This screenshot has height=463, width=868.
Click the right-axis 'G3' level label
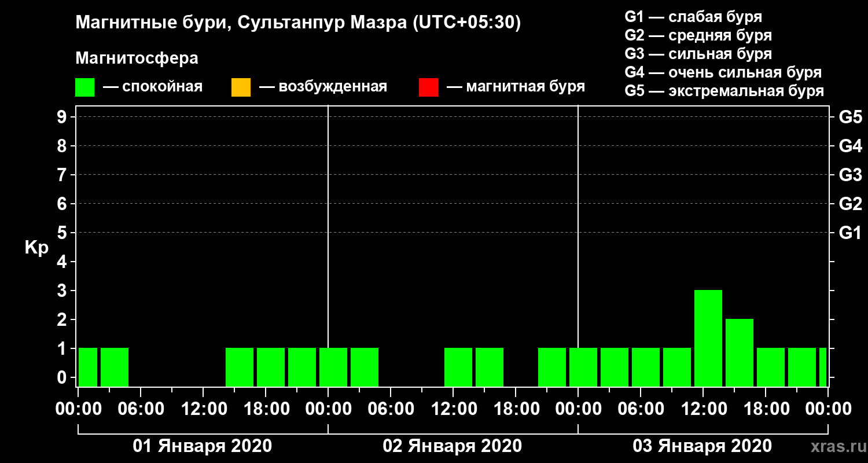tap(850, 175)
